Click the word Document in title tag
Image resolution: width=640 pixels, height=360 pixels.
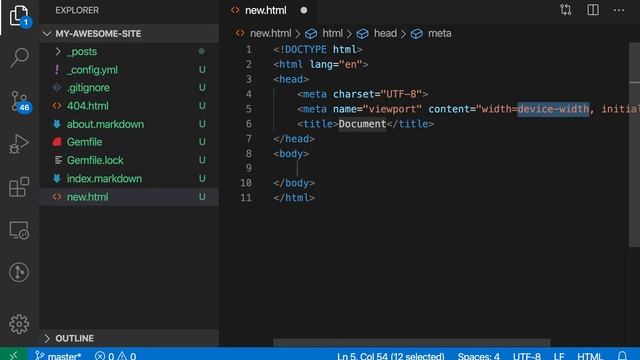click(362, 124)
